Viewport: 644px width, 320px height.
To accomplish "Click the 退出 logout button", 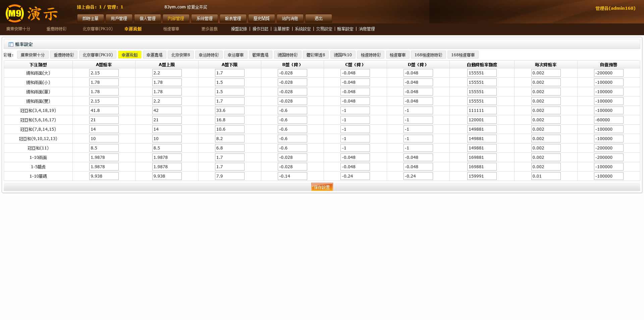I will pyautogui.click(x=318, y=18).
